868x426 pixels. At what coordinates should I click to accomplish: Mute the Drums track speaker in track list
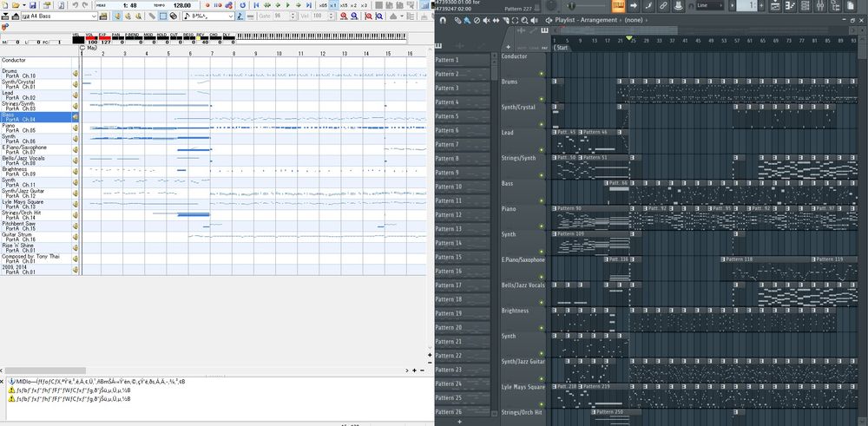76,73
